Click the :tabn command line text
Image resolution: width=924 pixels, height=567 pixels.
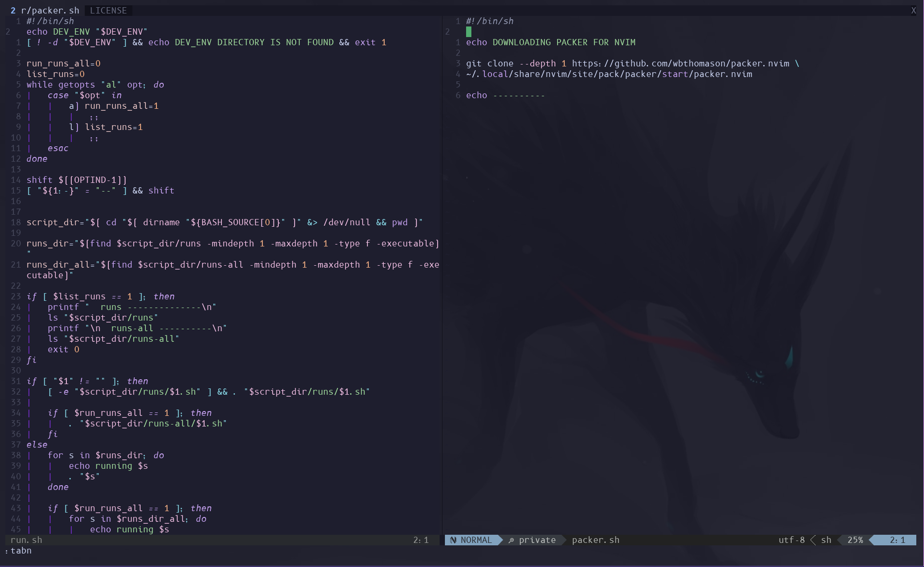(x=18, y=551)
